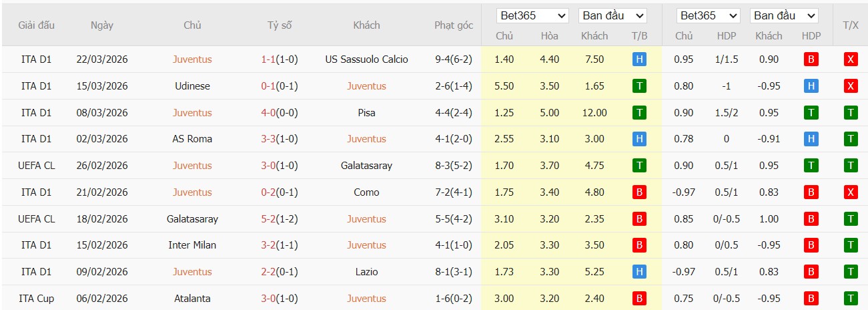Click the green T/X badge in the Pisa row
The width and height of the screenshot is (868, 310).
click(850, 113)
